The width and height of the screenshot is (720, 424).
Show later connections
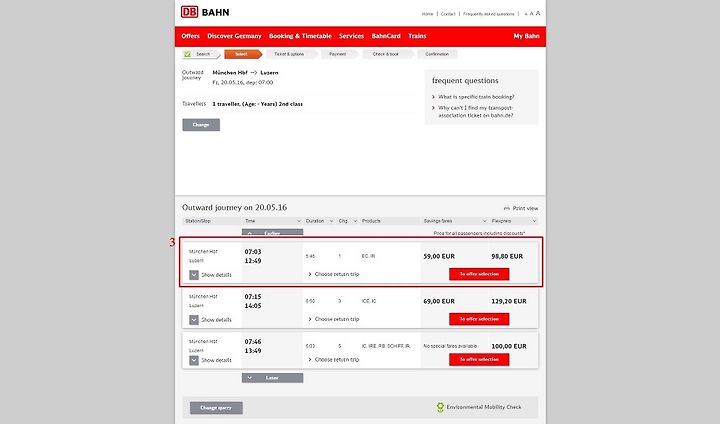click(272, 378)
